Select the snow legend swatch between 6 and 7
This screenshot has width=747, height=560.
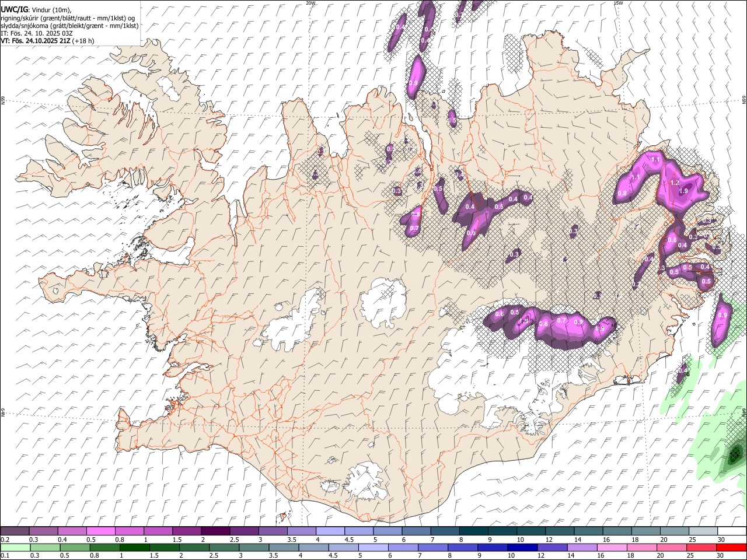point(416,531)
